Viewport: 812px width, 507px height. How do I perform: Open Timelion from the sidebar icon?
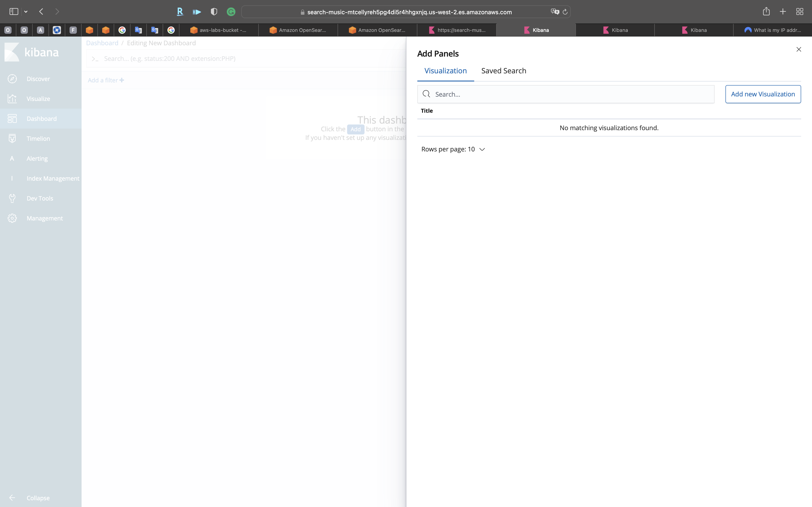click(x=12, y=139)
